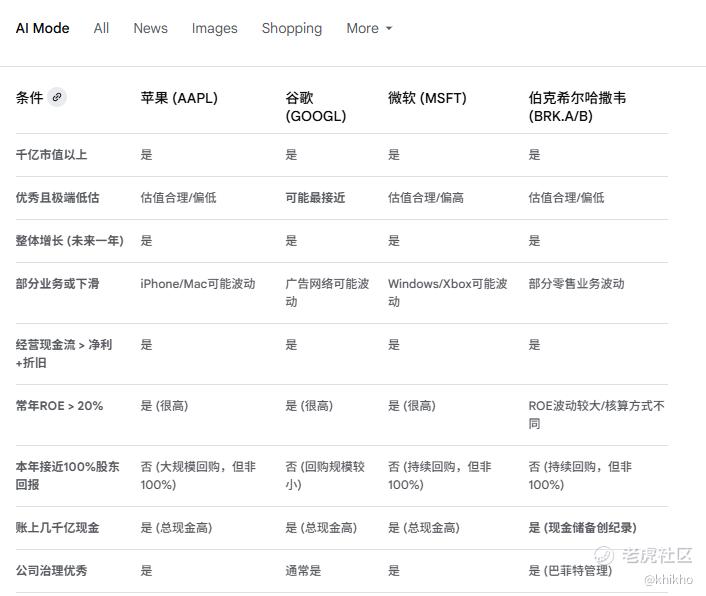The image size is (706, 596).
Task: Click the Windows/Xbox可能波动 cell
Action: [448, 293]
